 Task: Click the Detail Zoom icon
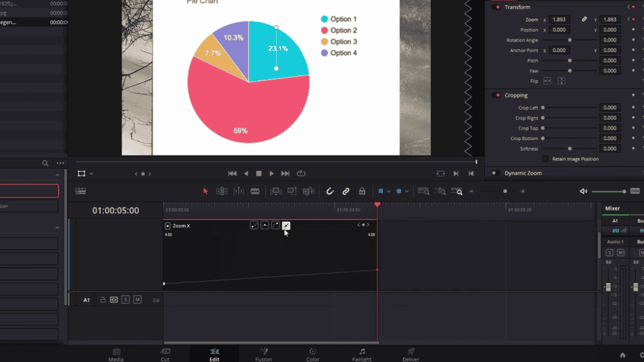tap(441, 191)
